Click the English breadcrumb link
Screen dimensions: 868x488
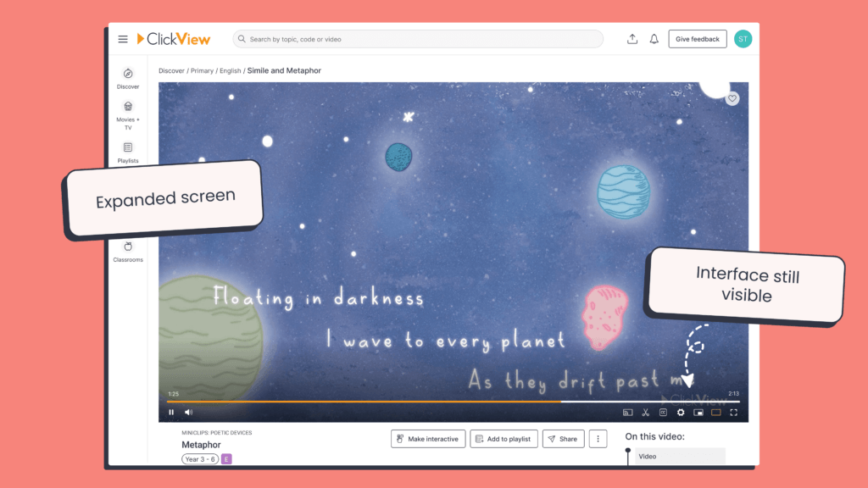[231, 71]
